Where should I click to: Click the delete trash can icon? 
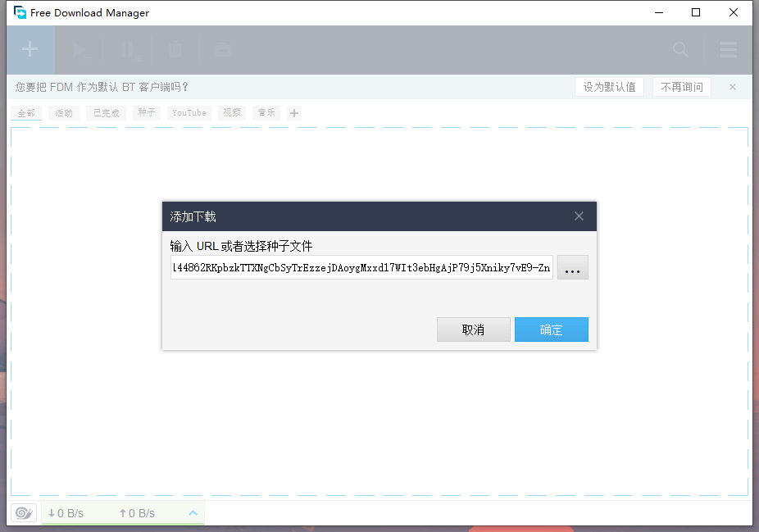tap(175, 50)
